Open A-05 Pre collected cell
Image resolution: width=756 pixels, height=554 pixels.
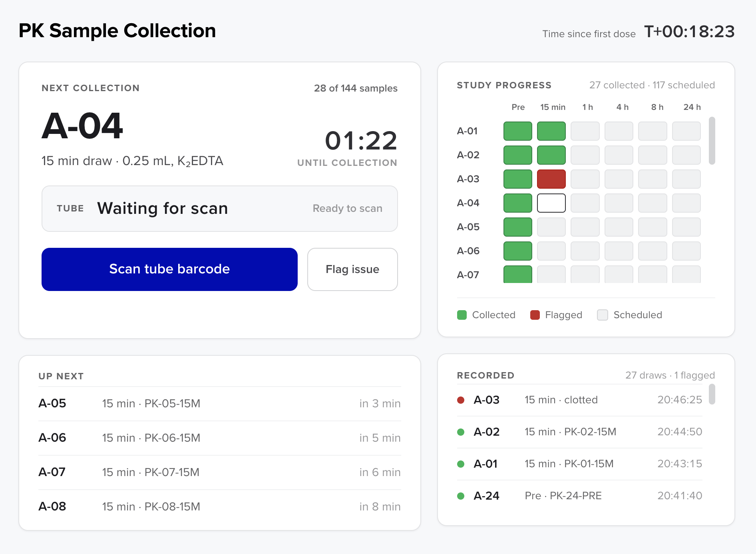[518, 227]
